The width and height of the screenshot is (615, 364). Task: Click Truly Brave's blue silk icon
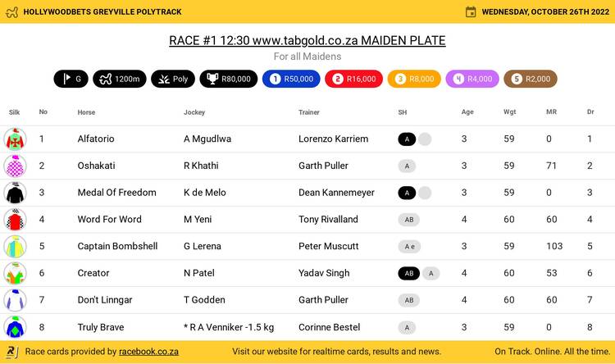15,327
